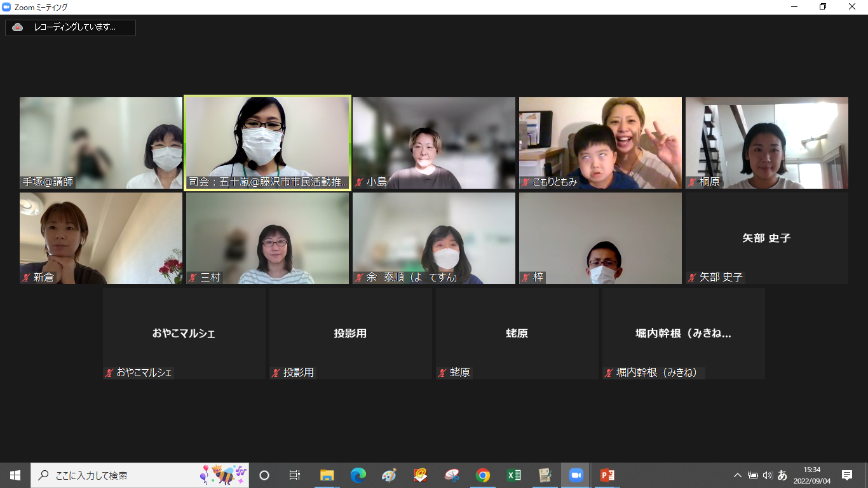Viewport: 868px width, 488px height.
Task: Click the muted mic icon beside 小島
Action: coord(359,182)
